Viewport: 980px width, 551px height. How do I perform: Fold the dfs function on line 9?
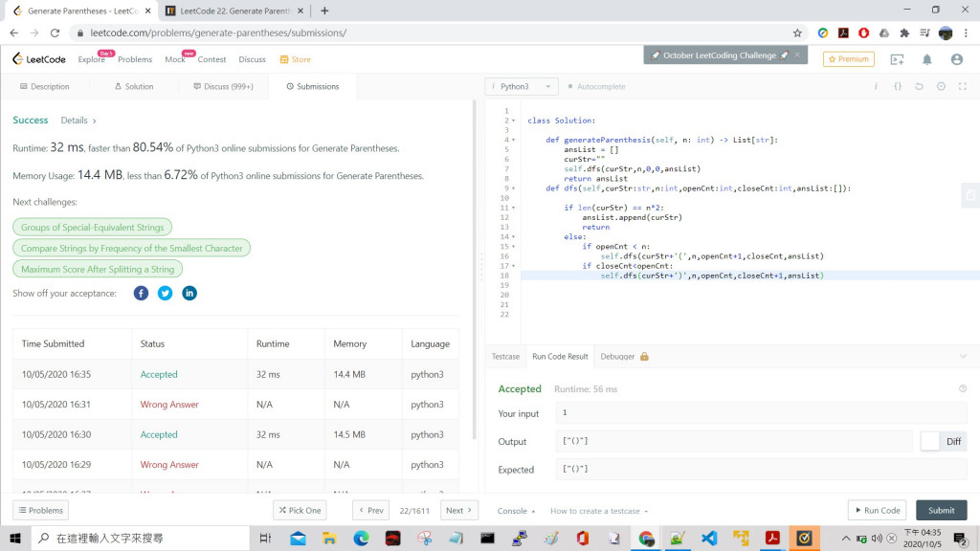[x=514, y=188]
